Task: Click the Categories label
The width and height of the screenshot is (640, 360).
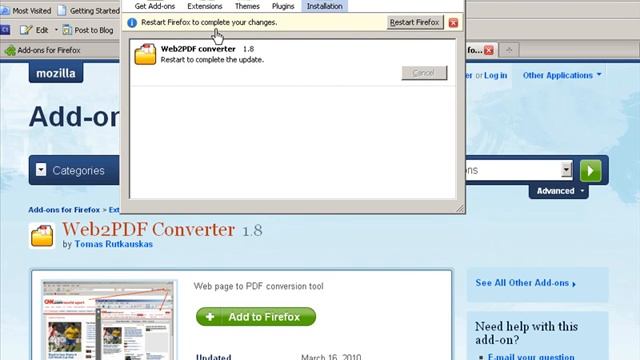Action: [x=78, y=171]
